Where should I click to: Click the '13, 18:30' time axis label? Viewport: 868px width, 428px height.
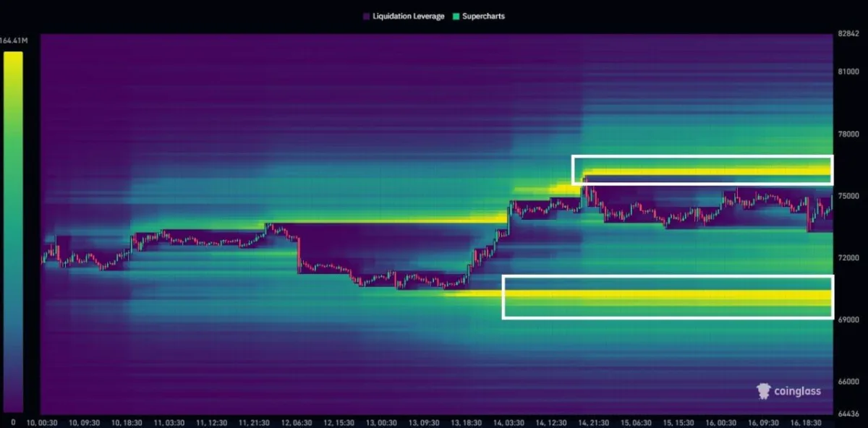[467, 421]
